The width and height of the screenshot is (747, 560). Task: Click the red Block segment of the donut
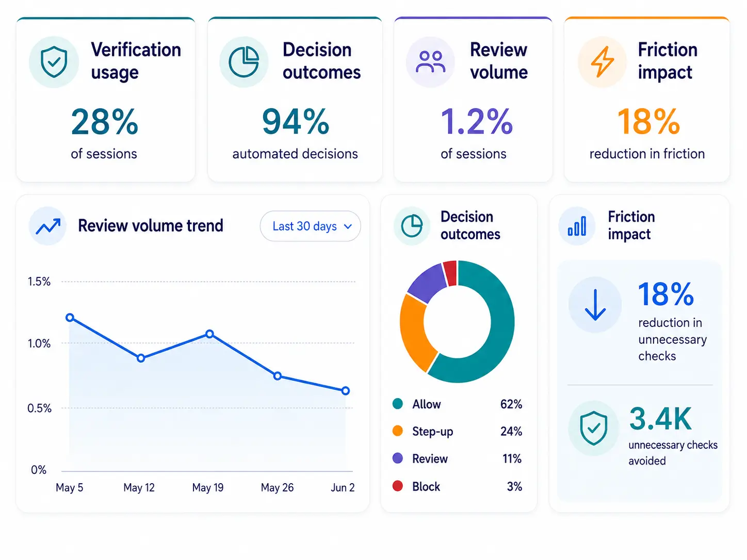[450, 272]
